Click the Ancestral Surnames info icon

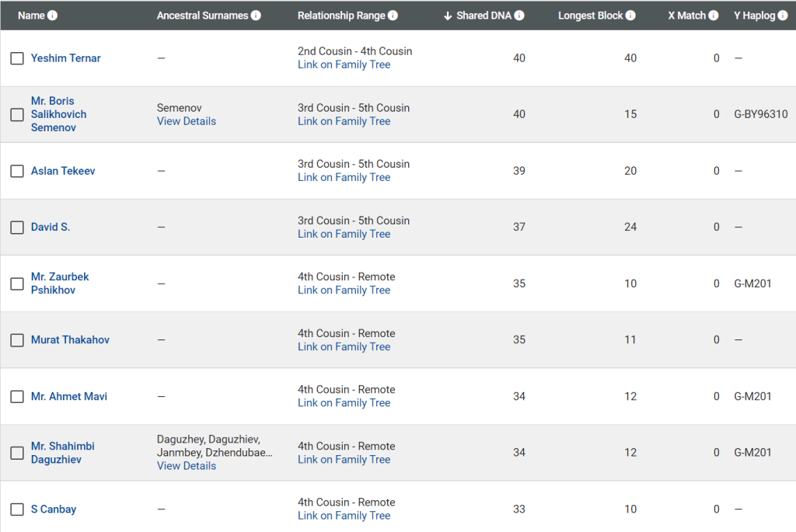[x=256, y=16]
